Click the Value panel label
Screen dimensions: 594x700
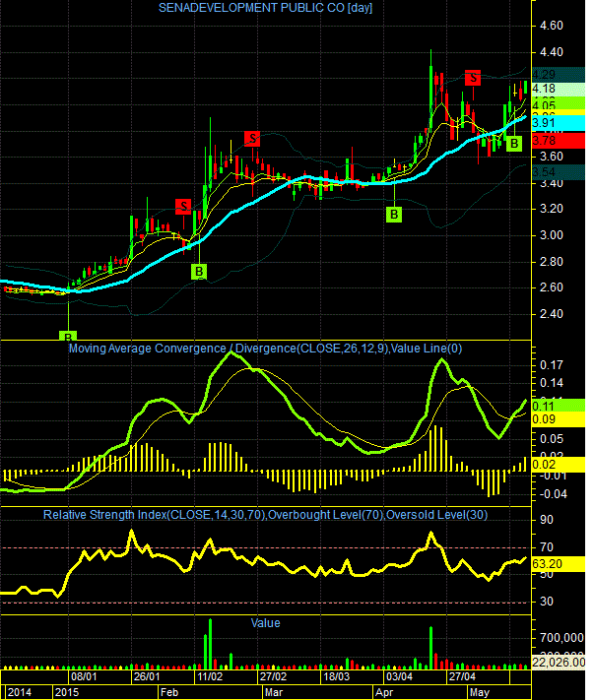(x=265, y=623)
